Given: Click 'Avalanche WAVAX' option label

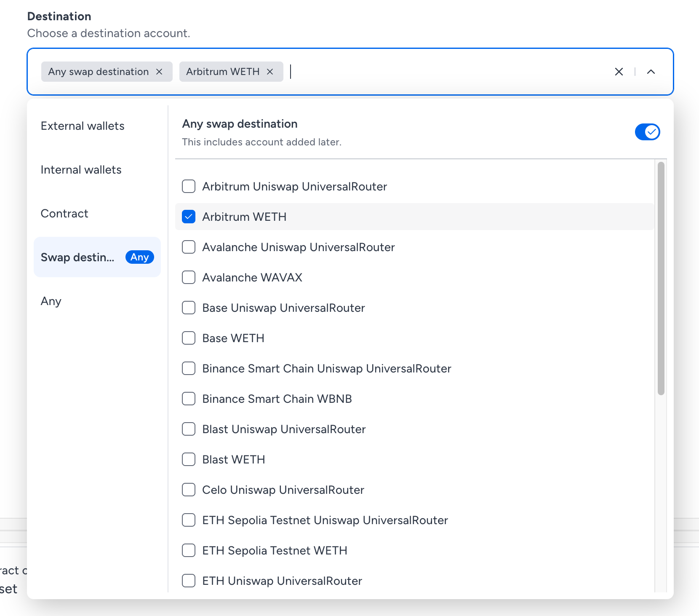Looking at the screenshot, I should point(252,277).
